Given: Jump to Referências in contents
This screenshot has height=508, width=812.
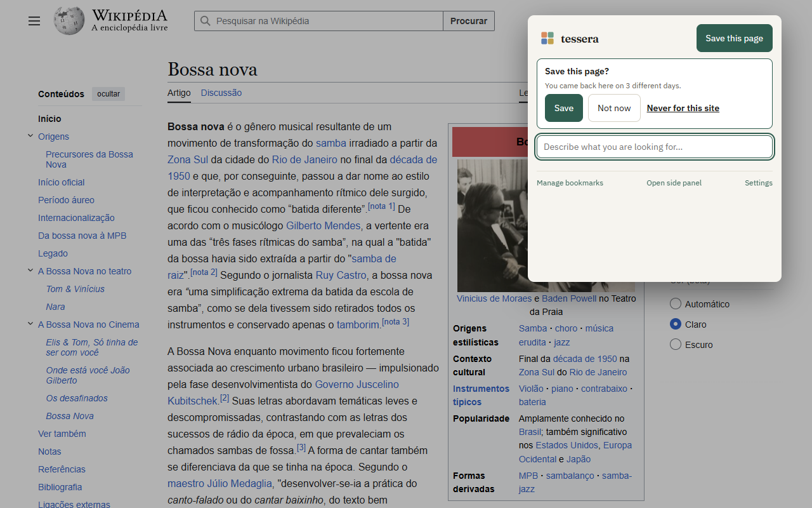Looking at the screenshot, I should tap(62, 469).
